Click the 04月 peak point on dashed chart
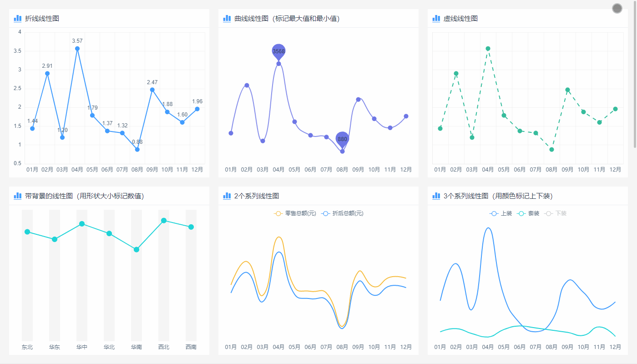Screen dimensions: 637x364 tap(488, 49)
